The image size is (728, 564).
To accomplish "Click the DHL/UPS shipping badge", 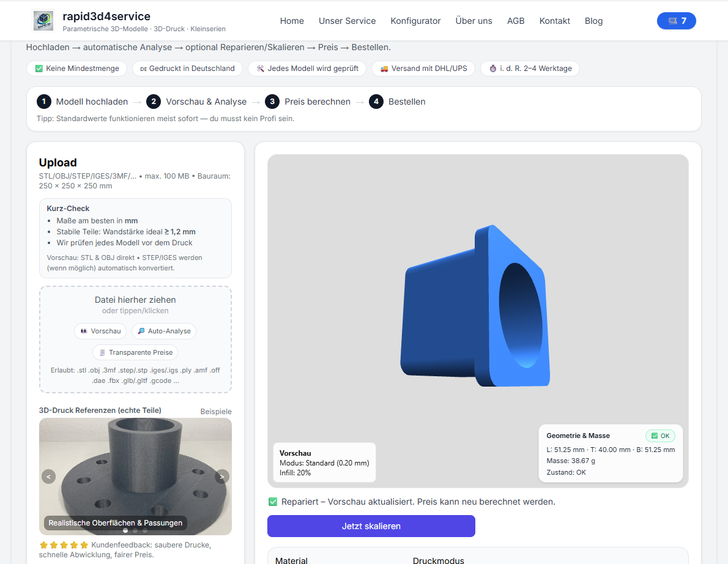I will 423,69.
